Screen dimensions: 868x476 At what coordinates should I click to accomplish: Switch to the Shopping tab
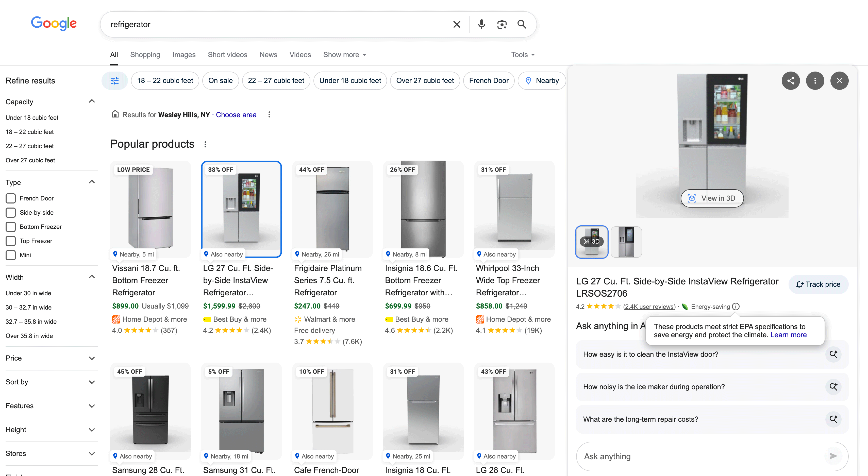point(145,55)
